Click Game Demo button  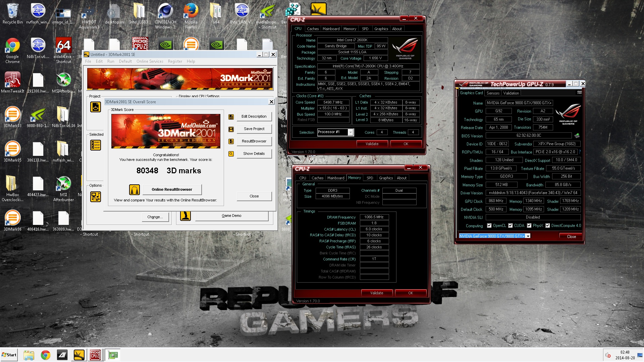pos(231,216)
